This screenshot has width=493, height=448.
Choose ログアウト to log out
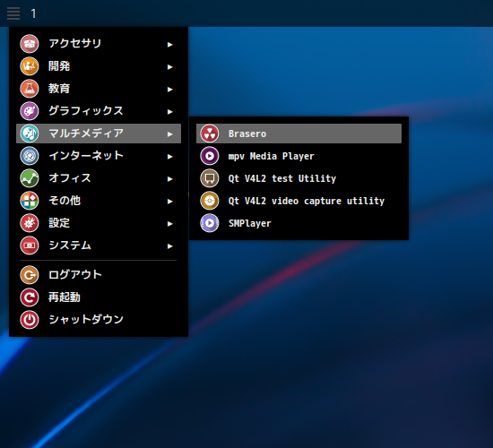pos(99,275)
